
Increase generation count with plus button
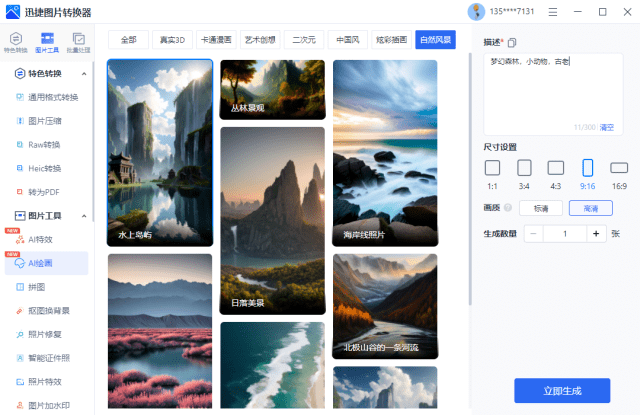pyautogui.click(x=597, y=233)
